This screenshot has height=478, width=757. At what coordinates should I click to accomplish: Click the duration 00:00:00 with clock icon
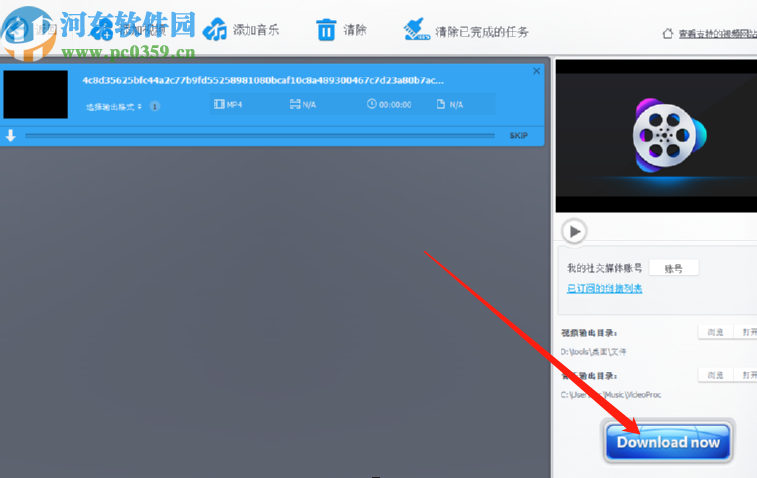[x=389, y=104]
